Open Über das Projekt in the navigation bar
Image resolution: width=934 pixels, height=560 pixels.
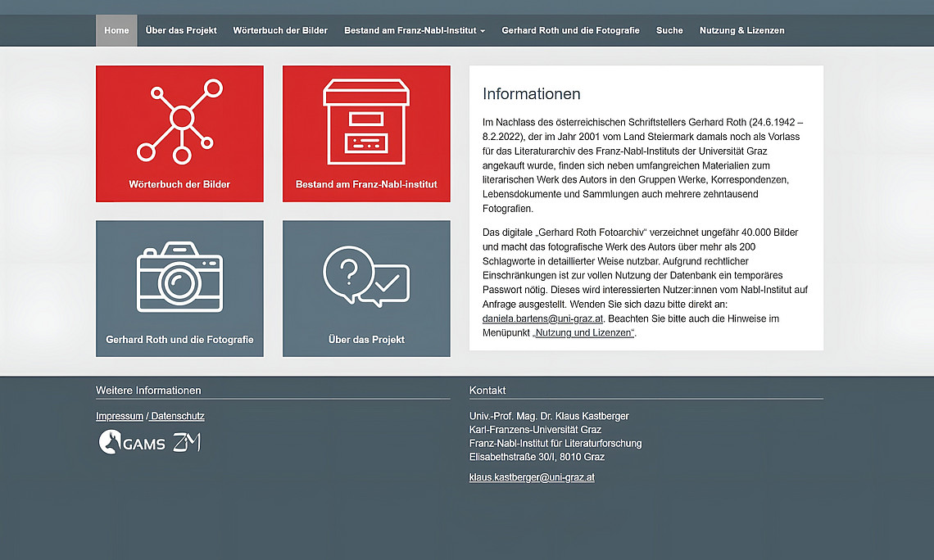pyautogui.click(x=181, y=30)
